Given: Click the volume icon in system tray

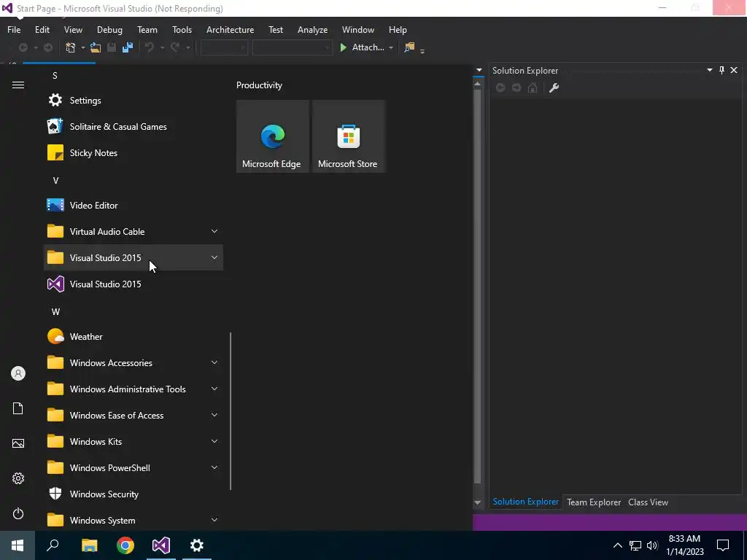Looking at the screenshot, I should pyautogui.click(x=652, y=545).
